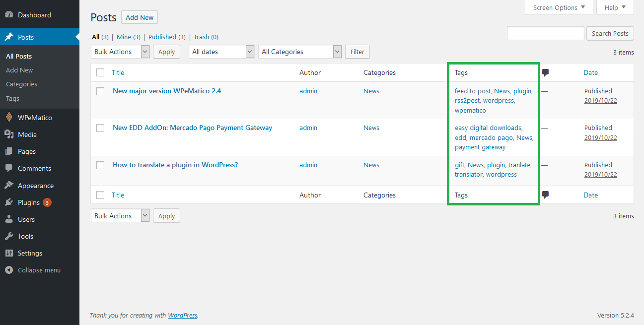Click the Users person icon

tap(9, 219)
